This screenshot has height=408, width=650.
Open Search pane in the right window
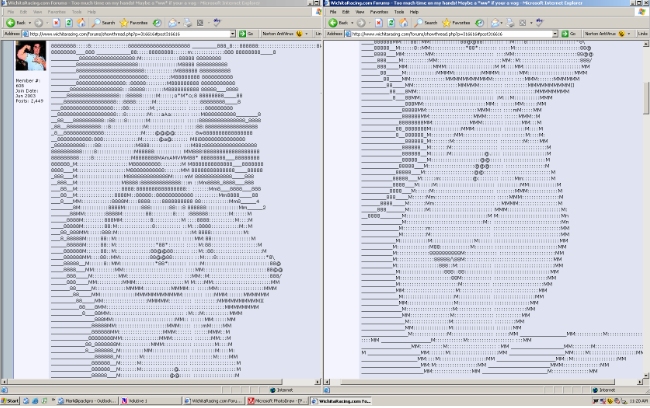coord(426,23)
